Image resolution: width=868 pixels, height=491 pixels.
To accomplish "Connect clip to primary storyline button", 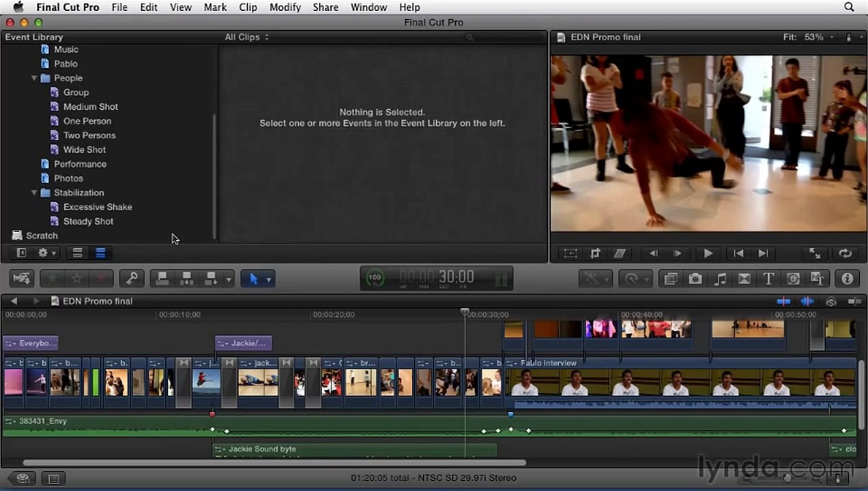I will (x=162, y=278).
